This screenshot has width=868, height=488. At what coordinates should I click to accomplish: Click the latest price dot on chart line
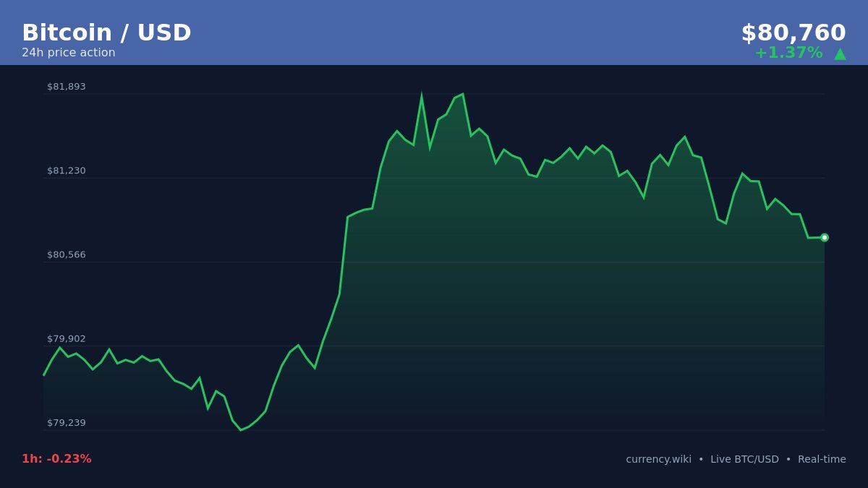coord(825,237)
